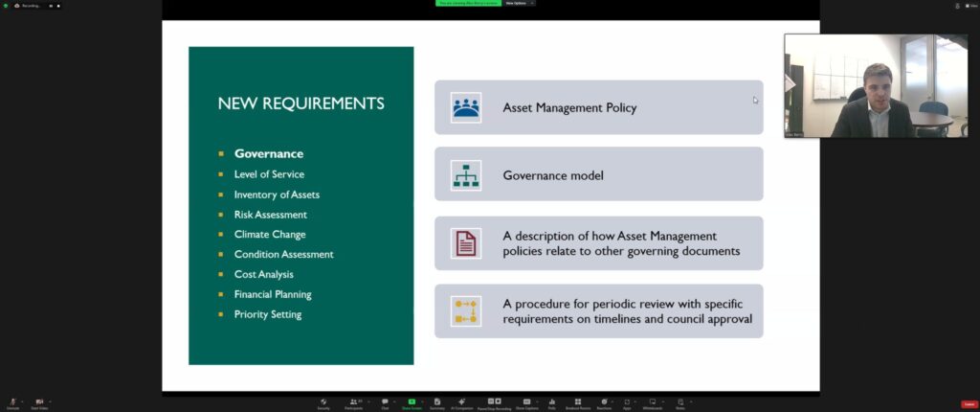Click the red Leave button

969,404
